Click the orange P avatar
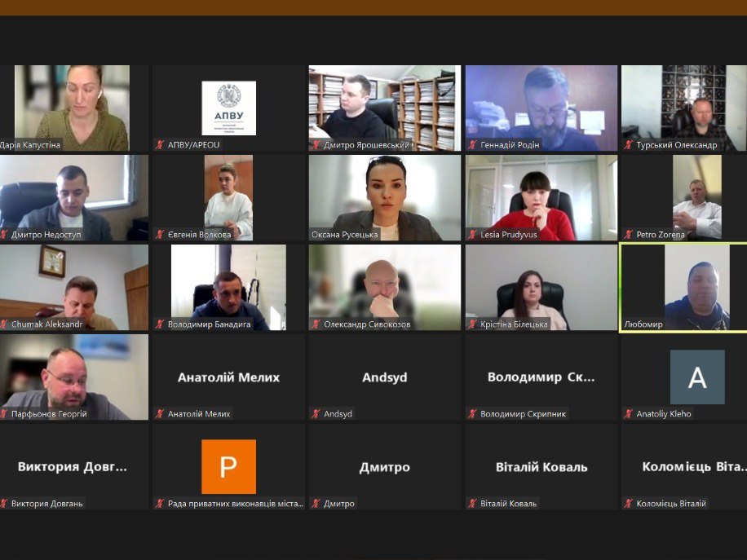This screenshot has height=560, width=747. (228, 467)
